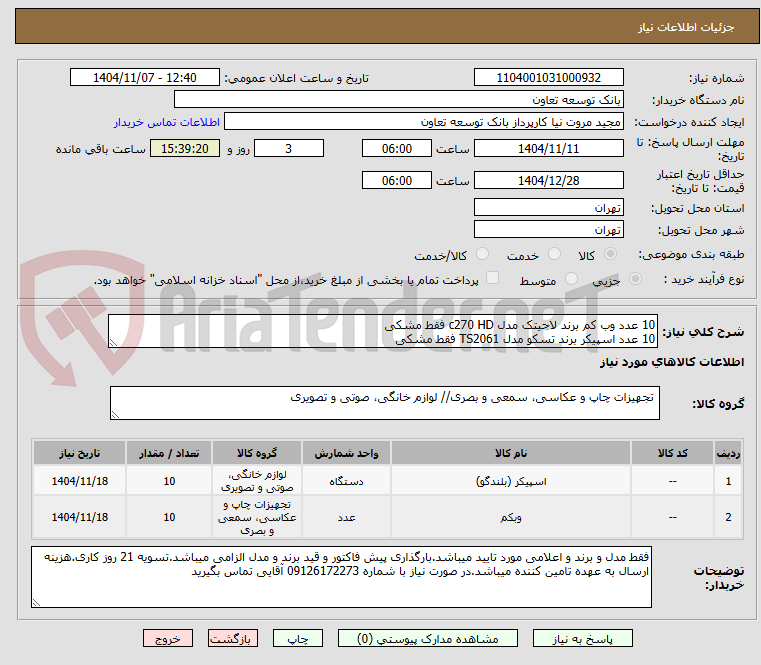Click the دستگاه unit cell
The image size is (761, 665).
(346, 482)
